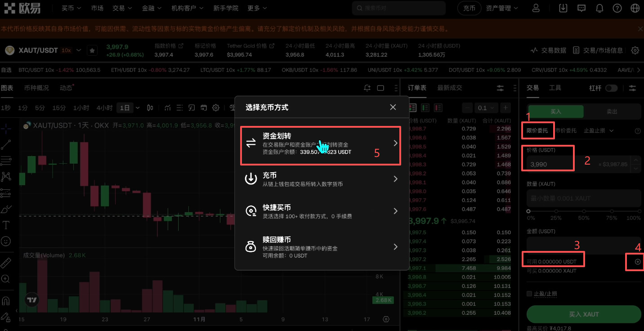Select the measure ruler tool
644x331 pixels.
click(6, 262)
